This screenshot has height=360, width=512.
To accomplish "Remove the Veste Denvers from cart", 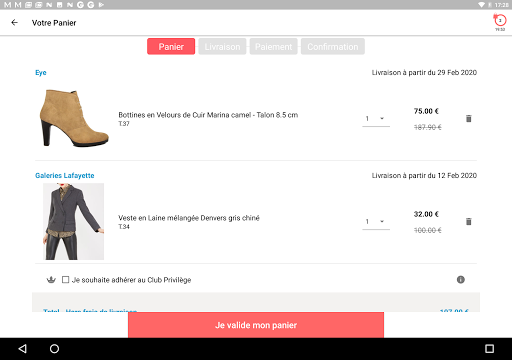I will tap(468, 221).
